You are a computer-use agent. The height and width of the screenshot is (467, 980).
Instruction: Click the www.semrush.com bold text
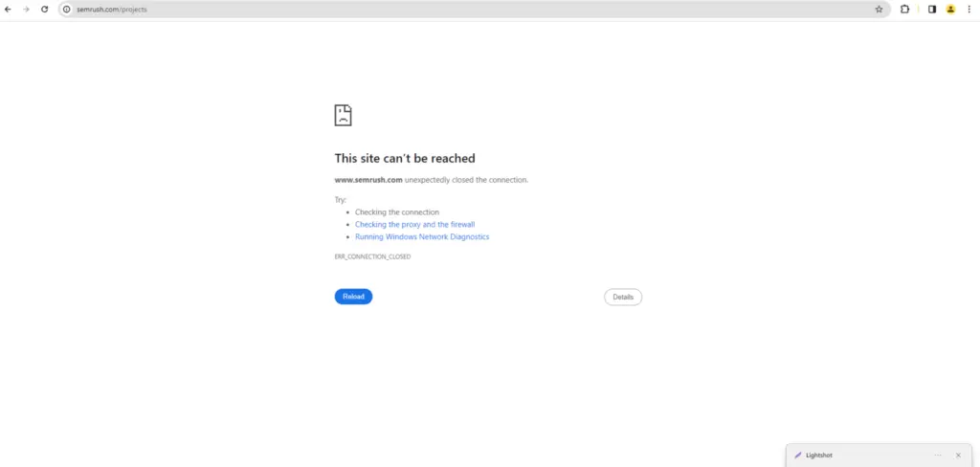[368, 180]
